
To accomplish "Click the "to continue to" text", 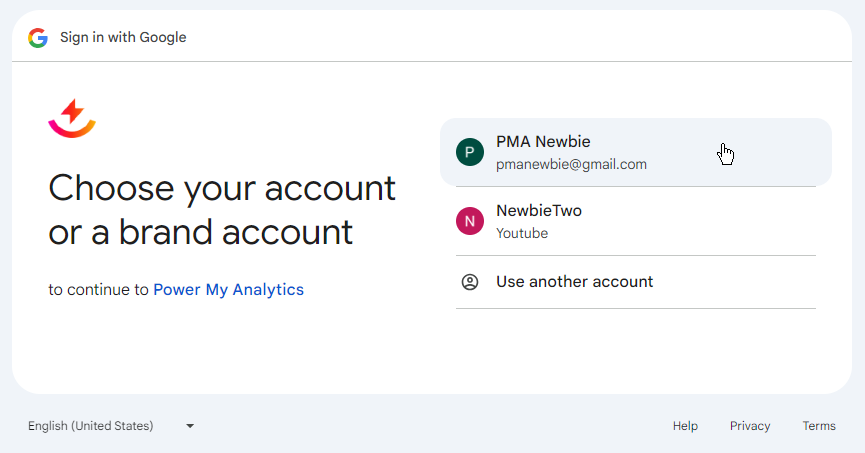I will tap(98, 290).
